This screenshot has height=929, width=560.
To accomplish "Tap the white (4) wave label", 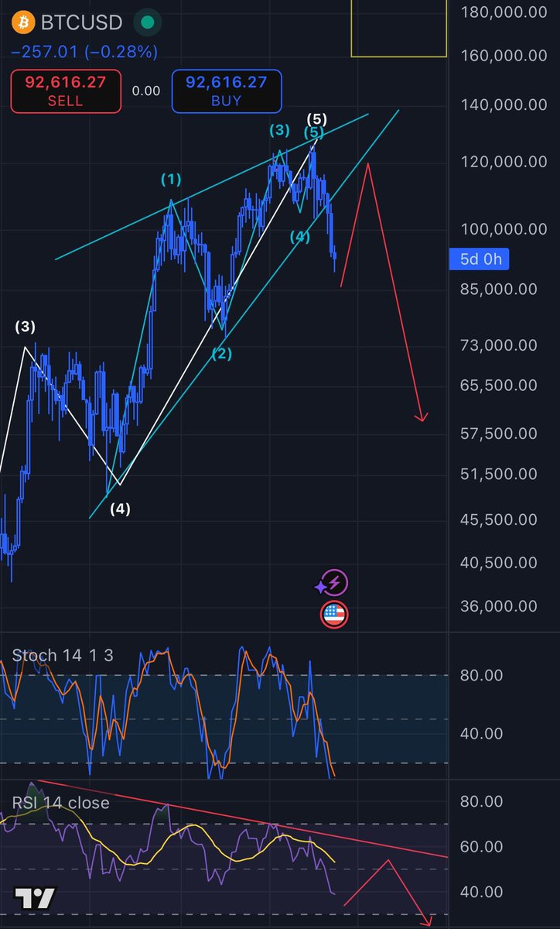I will (x=120, y=509).
